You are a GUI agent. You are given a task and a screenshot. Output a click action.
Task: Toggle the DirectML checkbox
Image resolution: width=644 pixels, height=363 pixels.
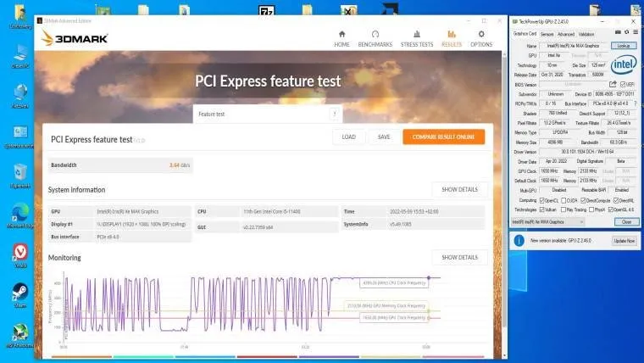click(x=616, y=200)
